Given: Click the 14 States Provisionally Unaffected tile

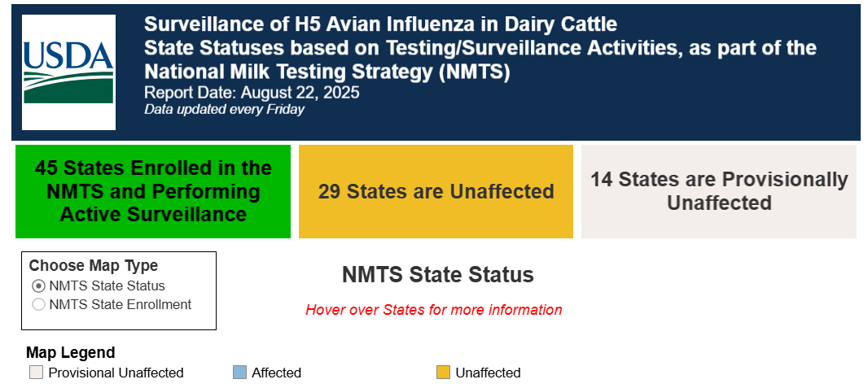Looking at the screenshot, I should [x=718, y=191].
